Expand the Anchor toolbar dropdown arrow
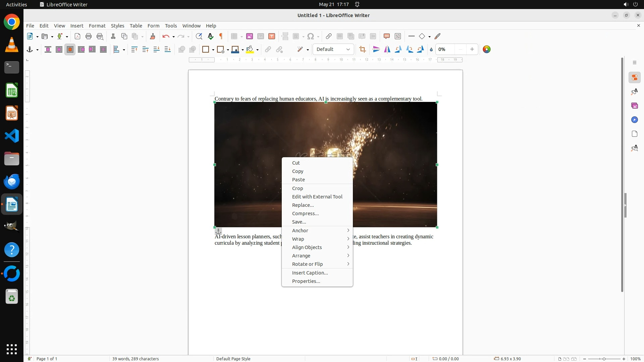Image resolution: width=644 pixels, height=362 pixels. click(37, 50)
